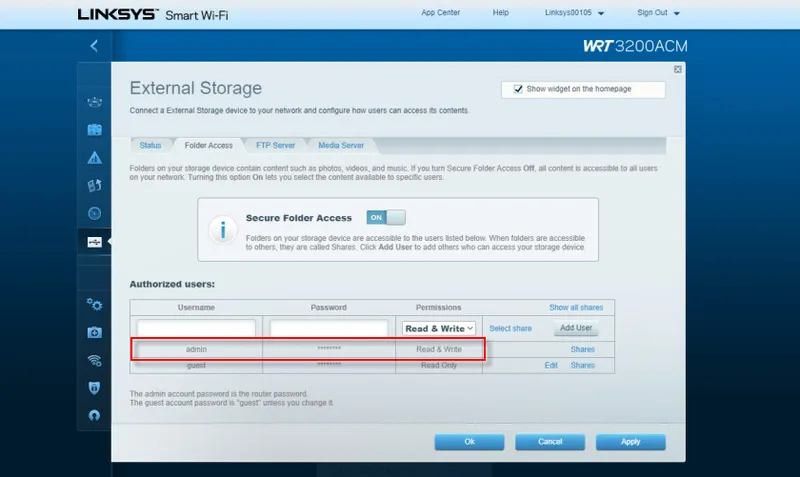Image resolution: width=800 pixels, height=477 pixels.
Task: Open the Network Map sidebar icon
Action: tap(94, 102)
